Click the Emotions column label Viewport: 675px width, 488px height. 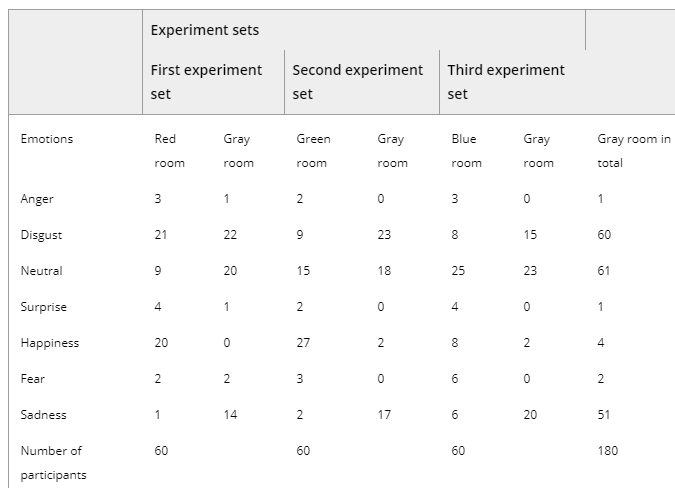click(x=47, y=139)
